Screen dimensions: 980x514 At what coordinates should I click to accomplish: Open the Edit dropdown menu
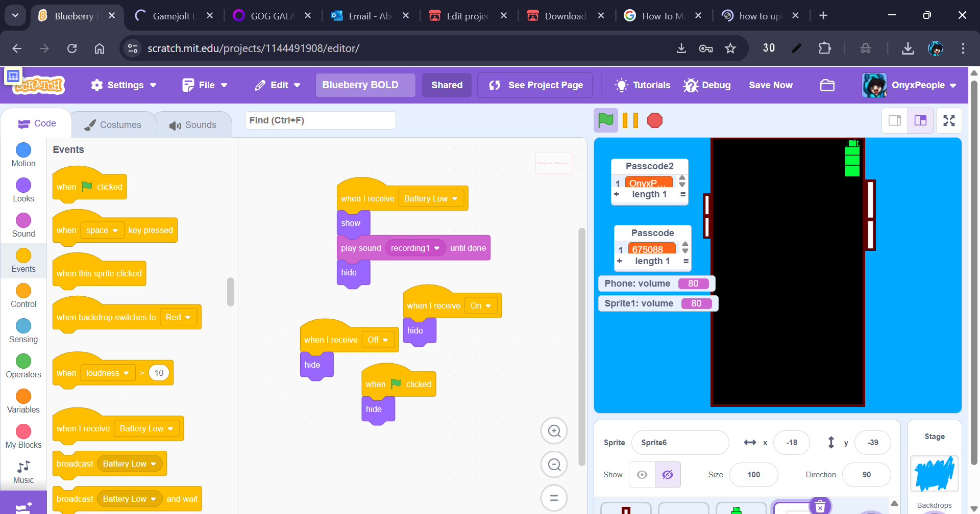[x=278, y=85]
